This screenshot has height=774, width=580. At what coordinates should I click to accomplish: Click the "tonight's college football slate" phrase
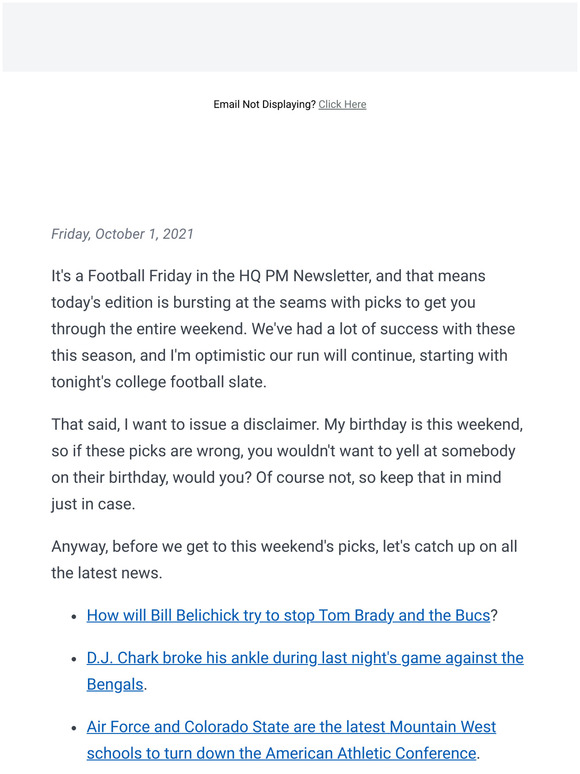point(158,382)
